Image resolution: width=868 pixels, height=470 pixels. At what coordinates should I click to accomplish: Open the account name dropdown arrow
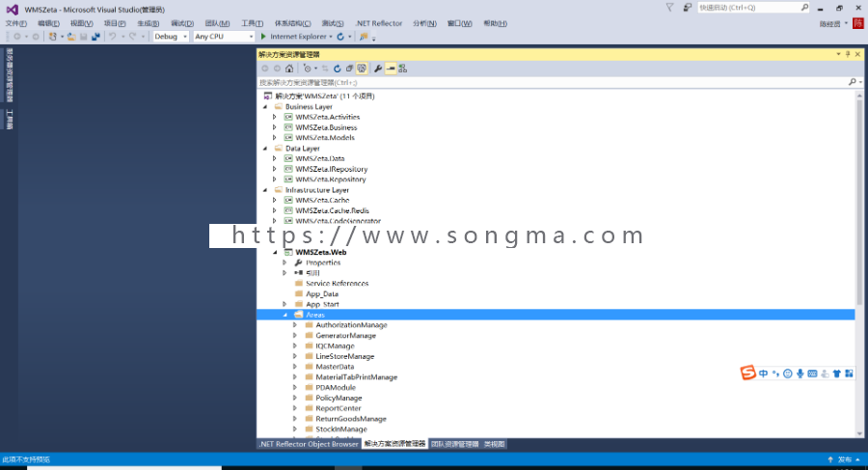[x=847, y=23]
